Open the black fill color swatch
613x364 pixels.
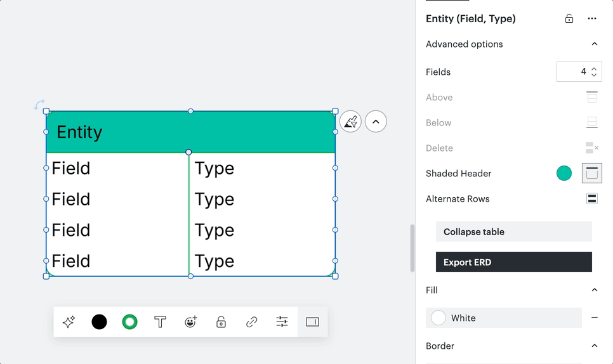pyautogui.click(x=99, y=322)
